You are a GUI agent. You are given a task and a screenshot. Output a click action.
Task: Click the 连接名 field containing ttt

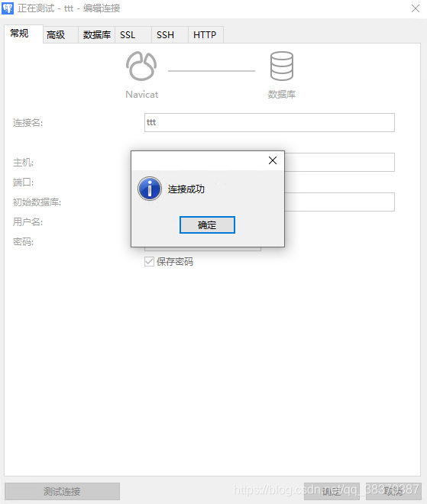(x=270, y=122)
